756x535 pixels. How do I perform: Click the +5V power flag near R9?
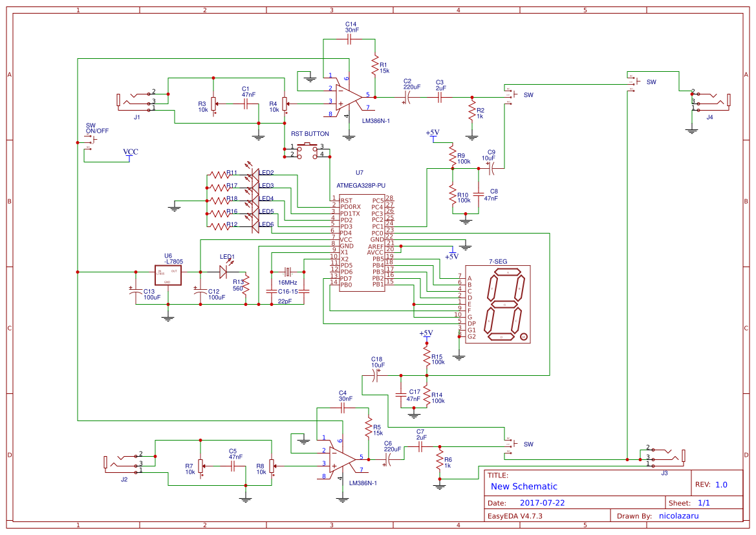(434, 134)
